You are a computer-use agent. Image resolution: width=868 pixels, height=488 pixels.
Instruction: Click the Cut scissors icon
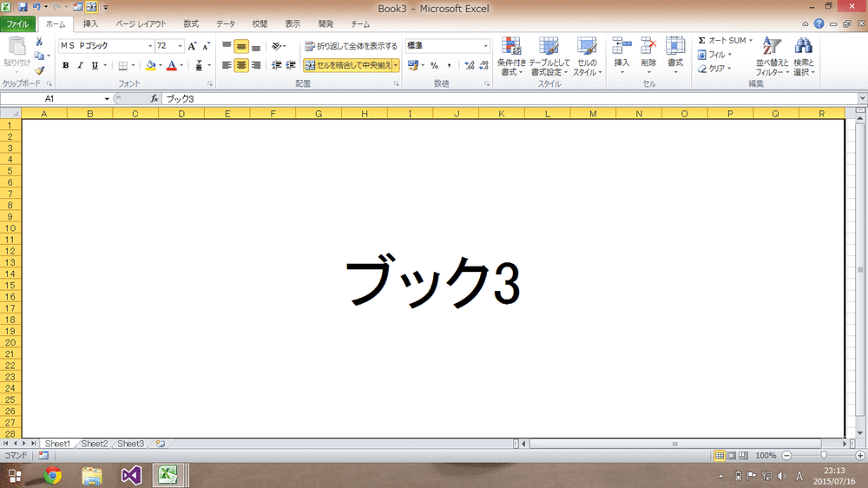39,42
